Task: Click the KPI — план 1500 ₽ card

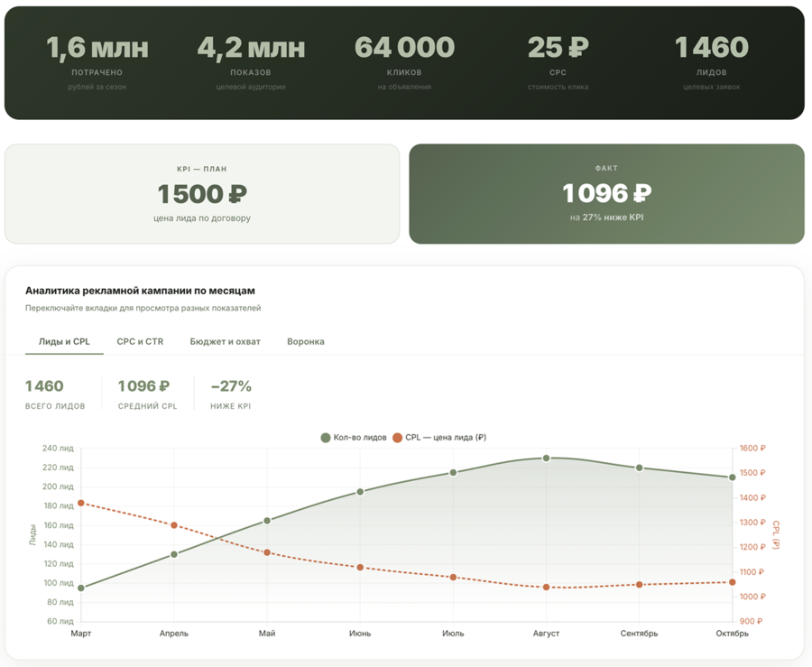Action: click(x=202, y=194)
